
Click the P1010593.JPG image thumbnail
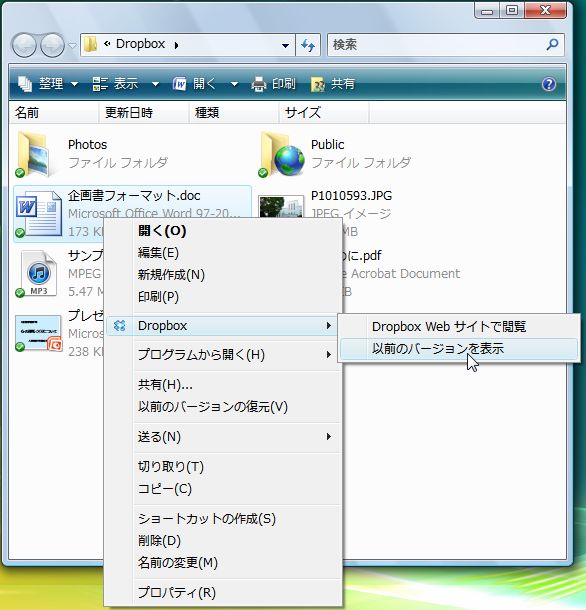click(281, 207)
